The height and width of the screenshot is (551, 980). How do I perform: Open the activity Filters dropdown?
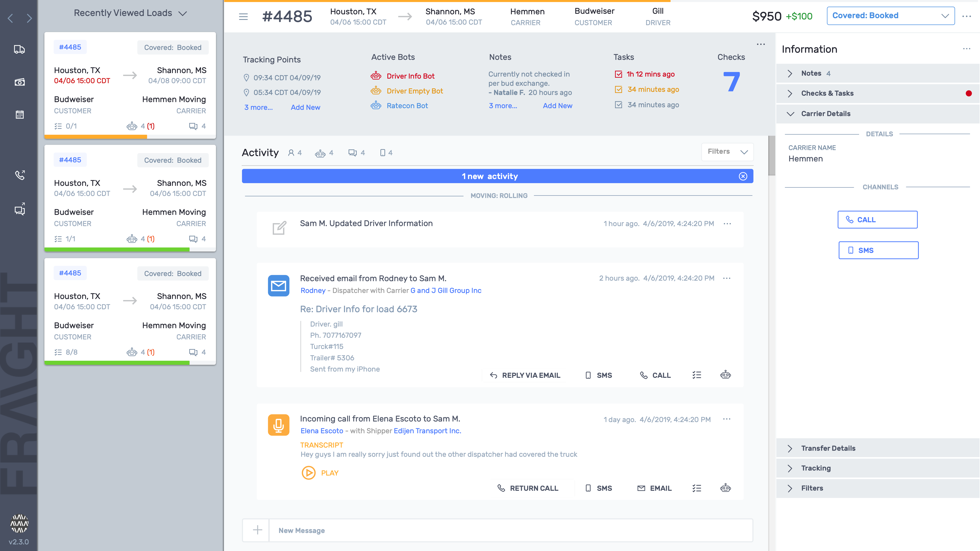tap(727, 152)
